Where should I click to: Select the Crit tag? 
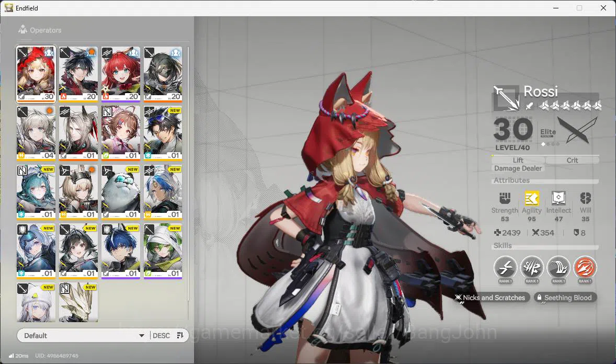pyautogui.click(x=572, y=160)
